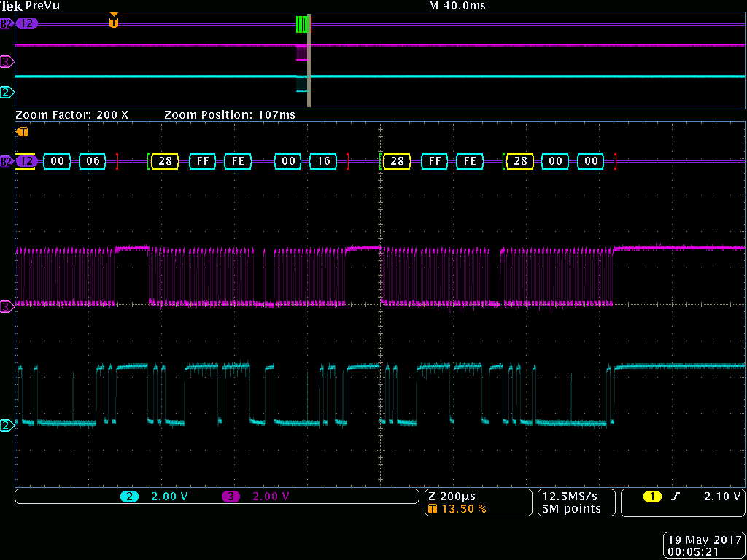Viewport: 747px width, 560px height.
Task: Select the decoded 06 data byte
Action: 93,161
